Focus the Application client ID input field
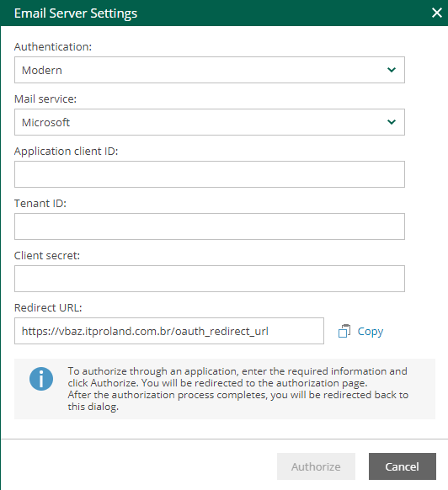The image size is (448, 490). coord(210,174)
